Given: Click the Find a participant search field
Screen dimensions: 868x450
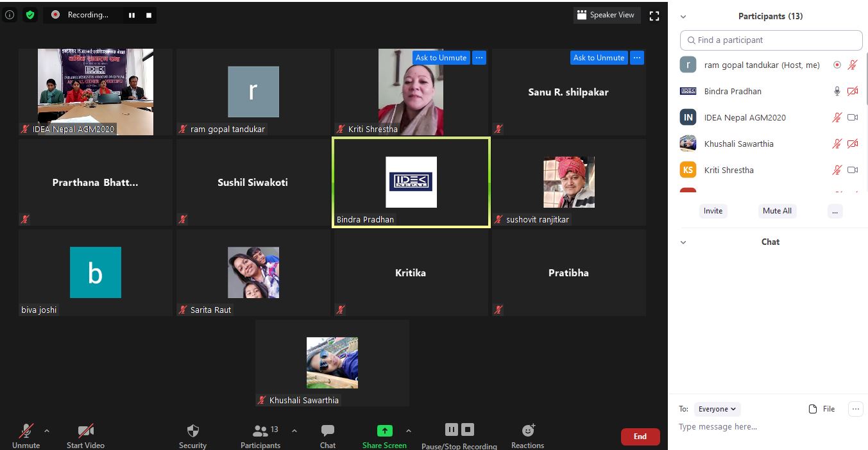Looking at the screenshot, I should (x=771, y=40).
